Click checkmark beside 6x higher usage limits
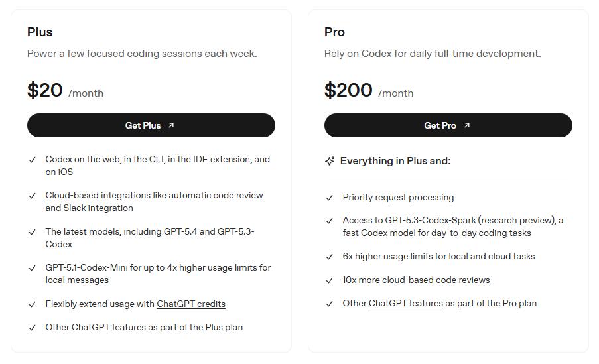The width and height of the screenshot is (599, 364). (x=329, y=257)
